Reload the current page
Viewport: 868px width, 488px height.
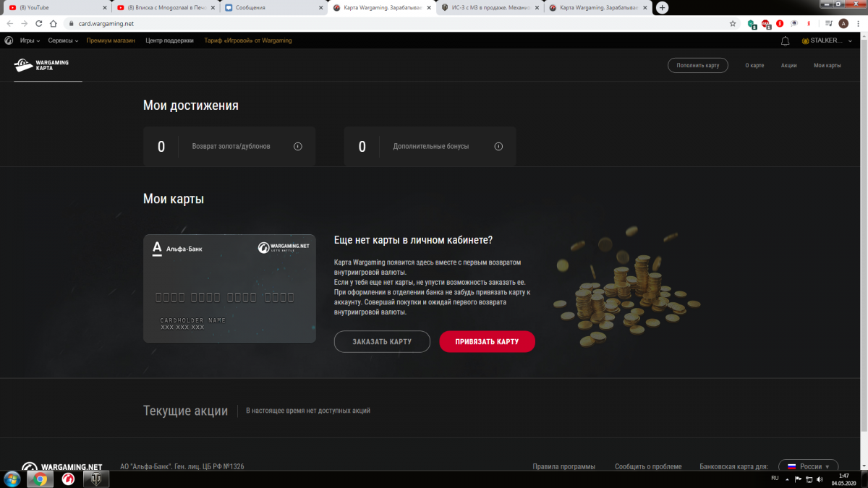38,23
